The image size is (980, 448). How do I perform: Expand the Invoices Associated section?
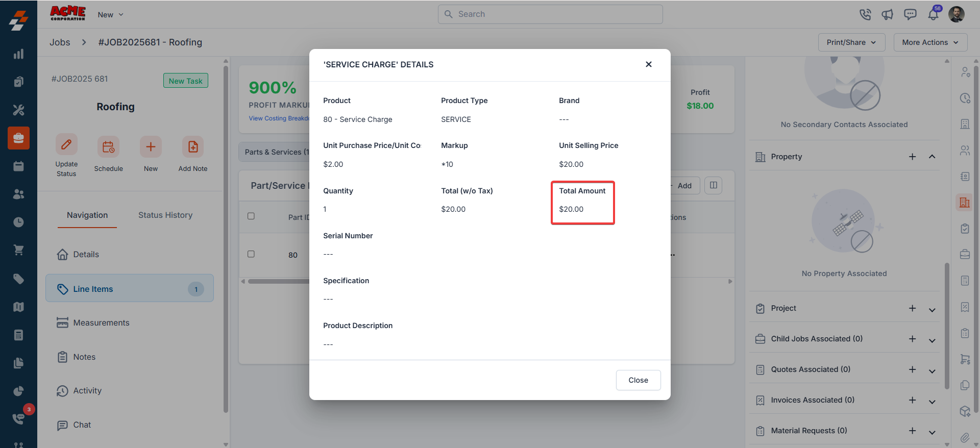(x=932, y=402)
